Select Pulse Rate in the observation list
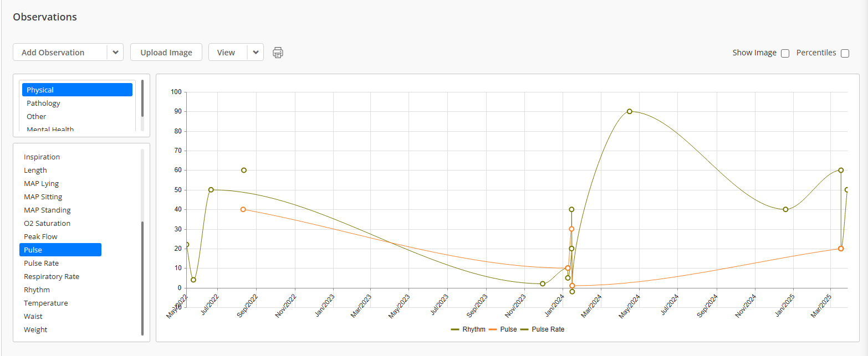This screenshot has height=356, width=868. (x=41, y=263)
